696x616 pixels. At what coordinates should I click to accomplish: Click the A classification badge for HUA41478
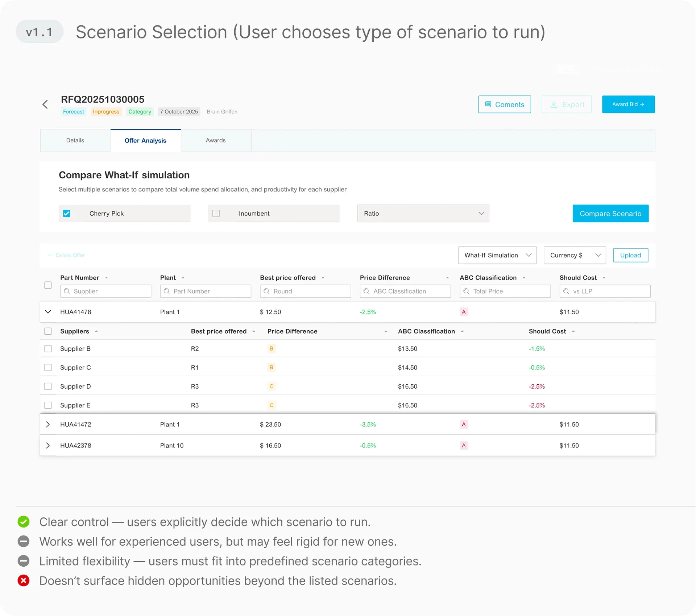tap(464, 312)
